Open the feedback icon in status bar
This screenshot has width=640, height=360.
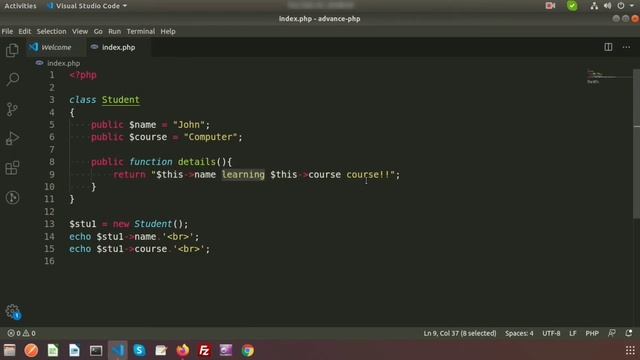(611, 333)
